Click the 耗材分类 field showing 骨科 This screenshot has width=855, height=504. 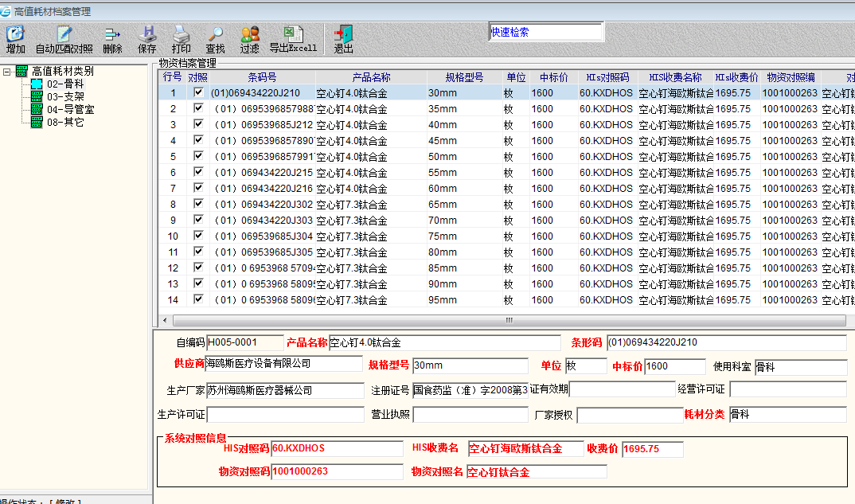point(788,415)
